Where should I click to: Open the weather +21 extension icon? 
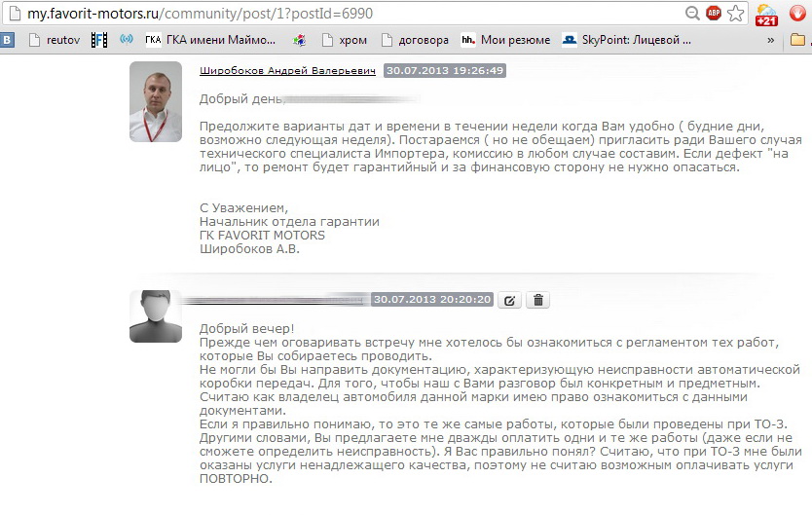coord(766,15)
